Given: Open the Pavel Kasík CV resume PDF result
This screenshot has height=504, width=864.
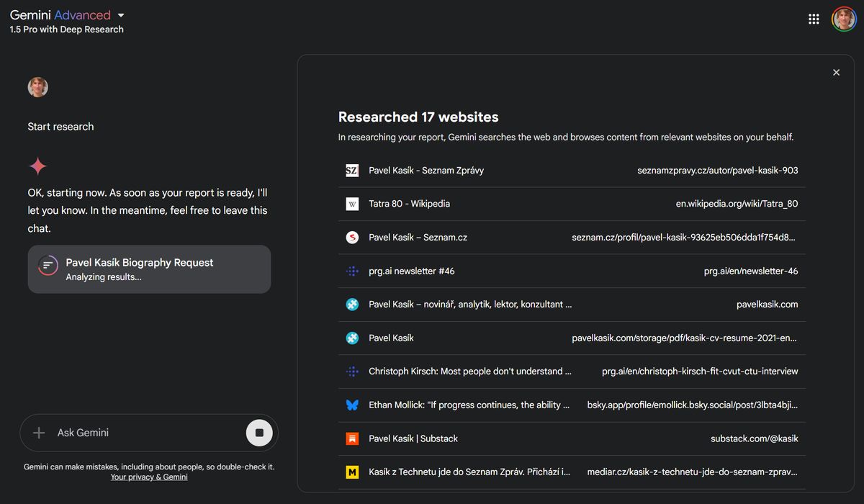Looking at the screenshot, I should pos(572,338).
